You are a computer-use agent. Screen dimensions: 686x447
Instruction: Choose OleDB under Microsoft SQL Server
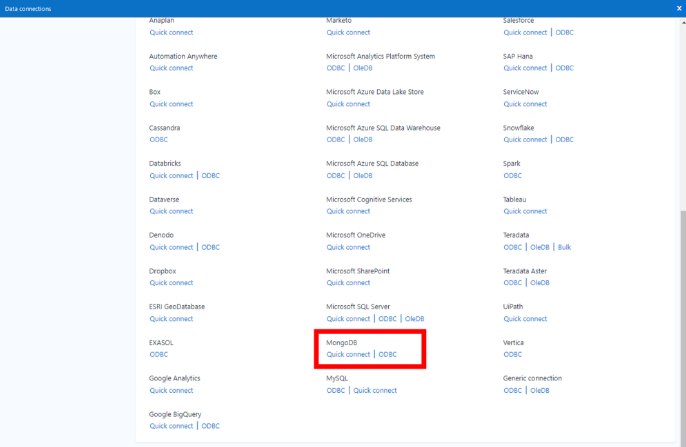click(x=414, y=318)
